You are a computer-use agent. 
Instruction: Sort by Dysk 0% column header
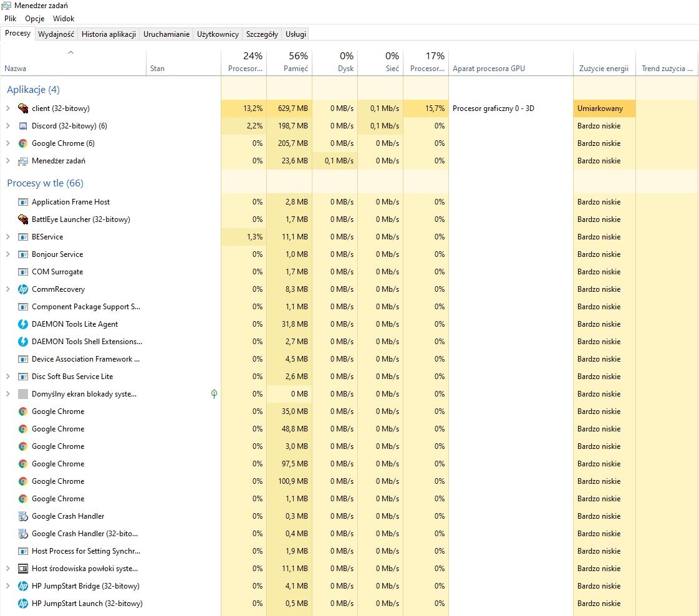pyautogui.click(x=335, y=62)
